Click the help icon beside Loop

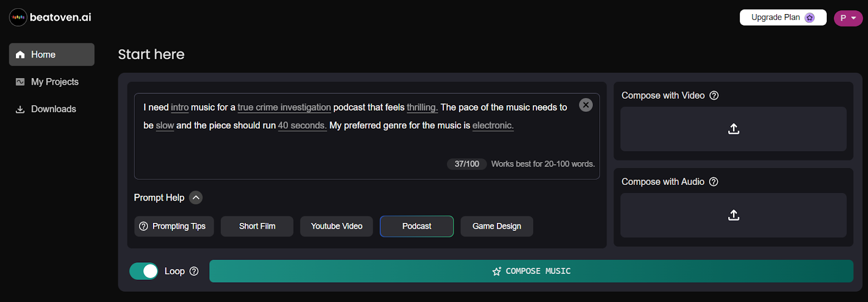(194, 271)
